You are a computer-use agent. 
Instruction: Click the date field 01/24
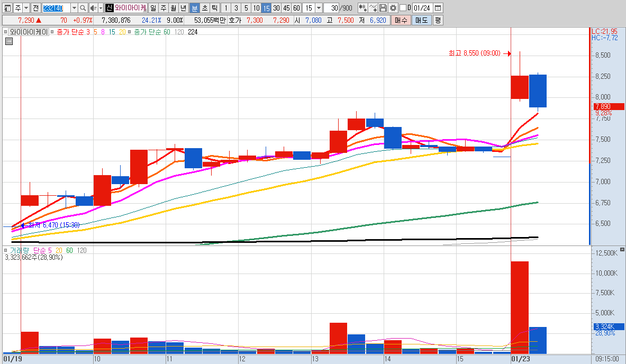pyautogui.click(x=422, y=8)
